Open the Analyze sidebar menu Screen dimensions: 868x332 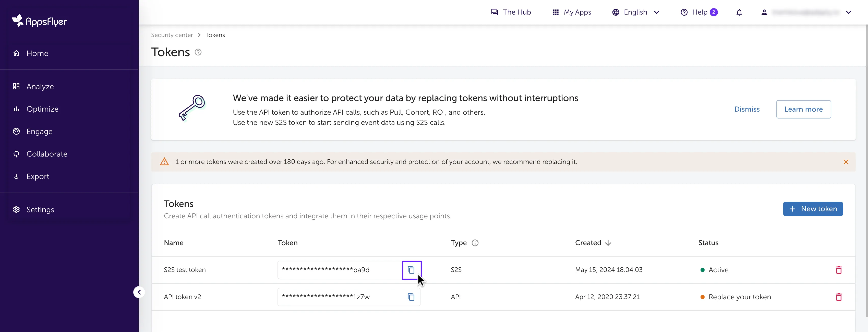click(x=40, y=87)
